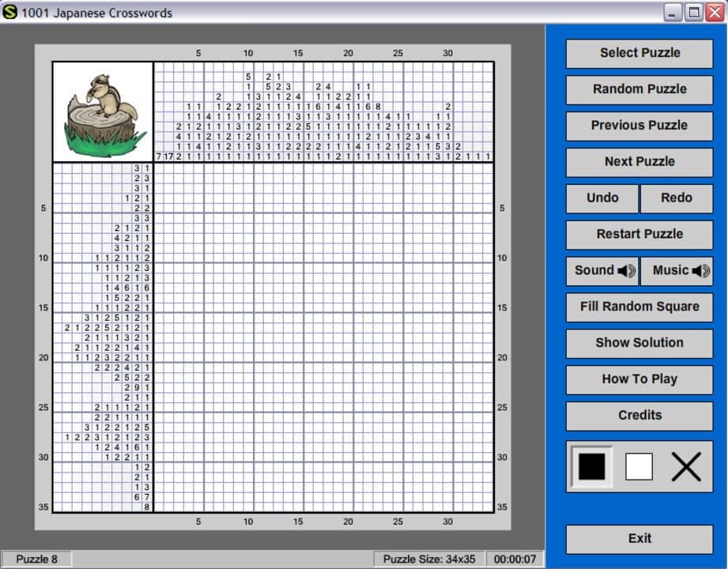Click the left row marker 35

[43, 507]
